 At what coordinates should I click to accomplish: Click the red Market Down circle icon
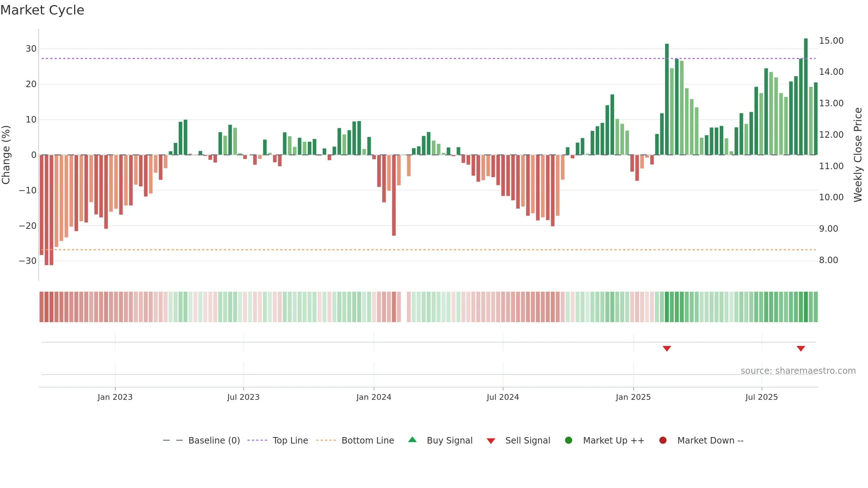[663, 440]
